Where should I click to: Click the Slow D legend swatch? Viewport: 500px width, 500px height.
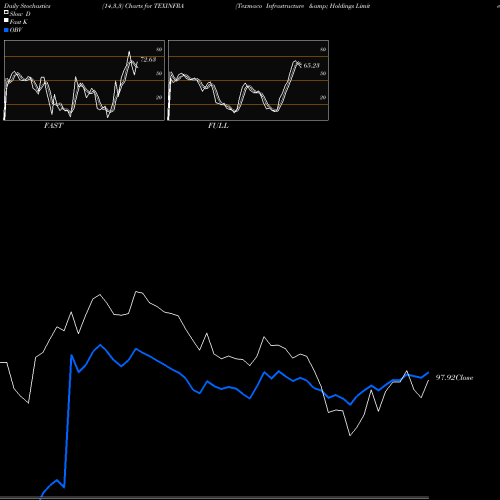[x=6, y=13]
